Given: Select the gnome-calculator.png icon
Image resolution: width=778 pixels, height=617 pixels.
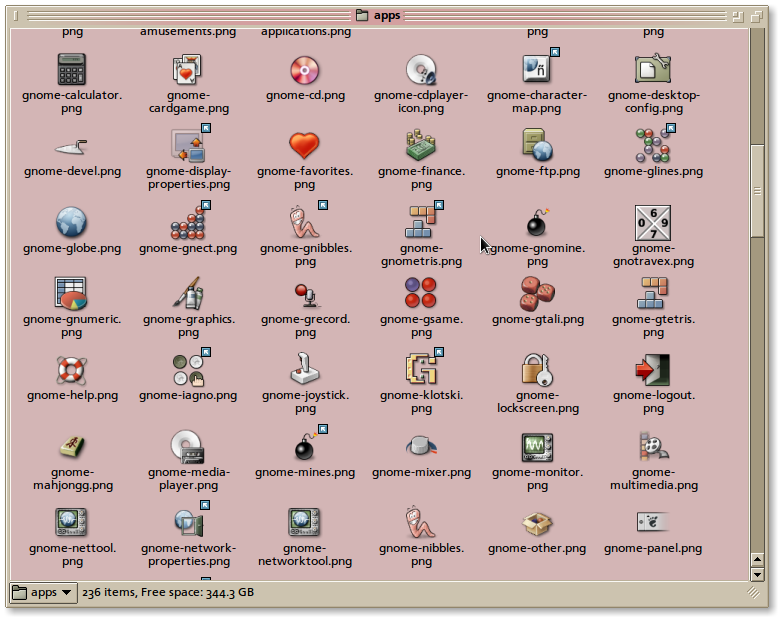Looking at the screenshot, I should coord(72,69).
